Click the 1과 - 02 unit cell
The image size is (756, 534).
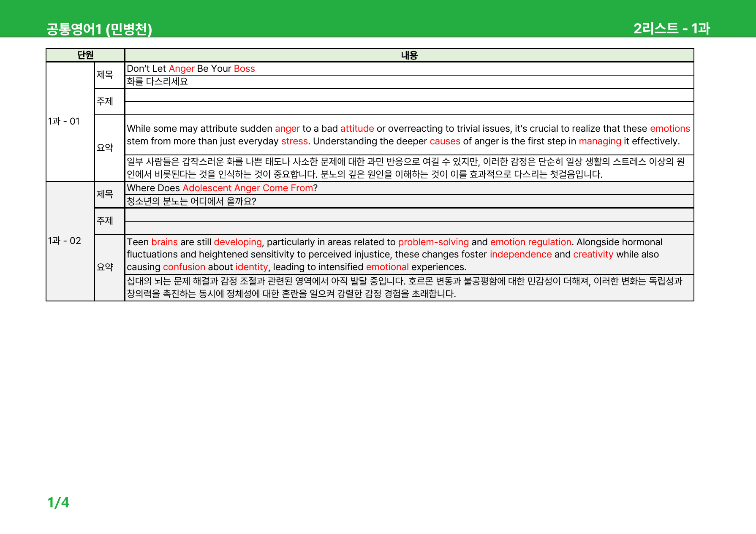(70, 241)
